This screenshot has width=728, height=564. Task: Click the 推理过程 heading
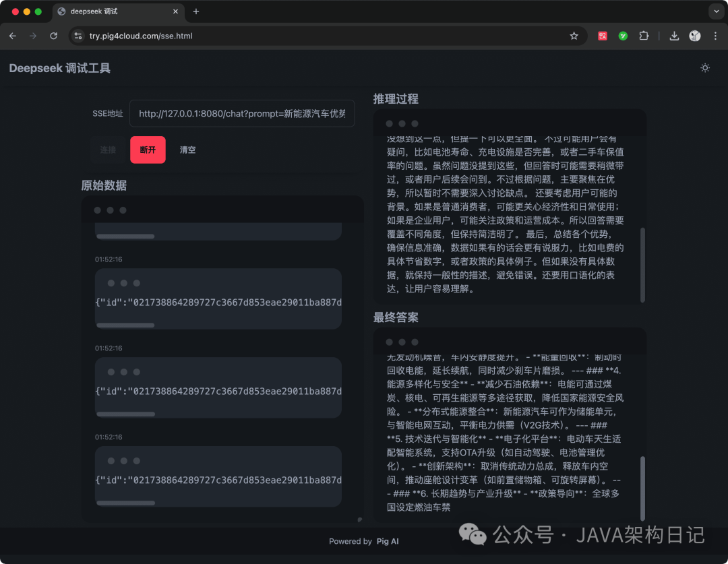tap(396, 99)
